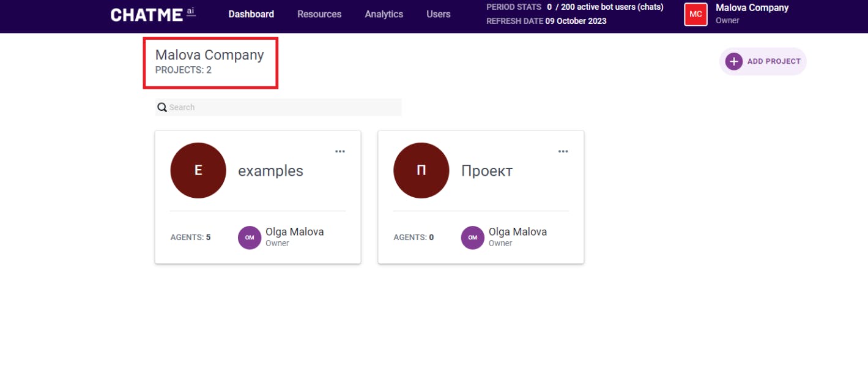This screenshot has height=368, width=868.
Task: Open three-dot menu on Проект card
Action: pyautogui.click(x=563, y=152)
